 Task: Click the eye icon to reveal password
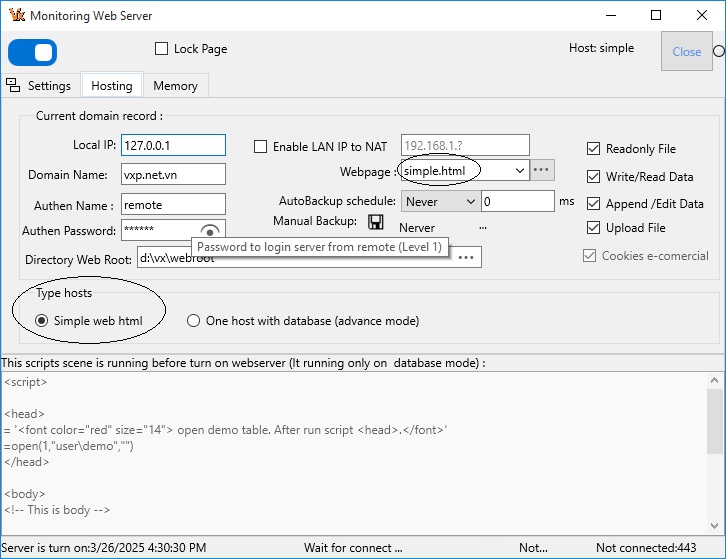209,231
